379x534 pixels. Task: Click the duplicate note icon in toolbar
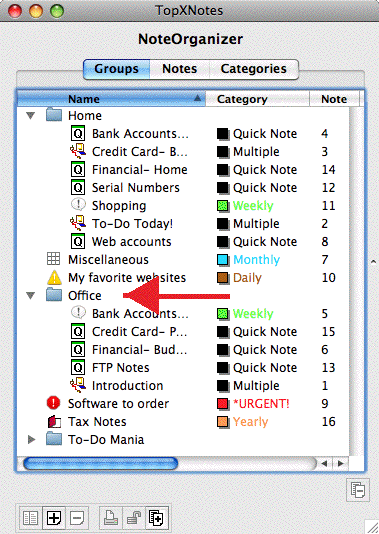pyautogui.click(x=157, y=518)
